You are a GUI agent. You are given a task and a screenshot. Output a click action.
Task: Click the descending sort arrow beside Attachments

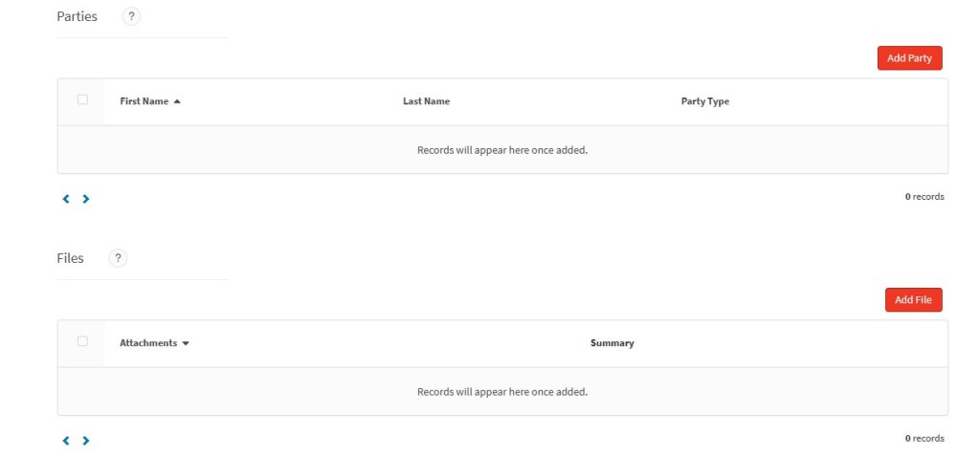[x=186, y=343]
